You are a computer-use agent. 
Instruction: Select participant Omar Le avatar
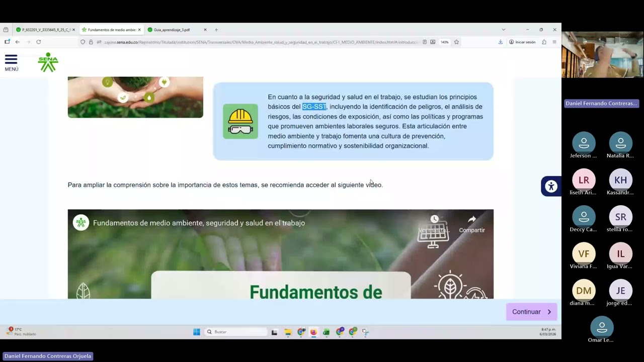(602, 327)
